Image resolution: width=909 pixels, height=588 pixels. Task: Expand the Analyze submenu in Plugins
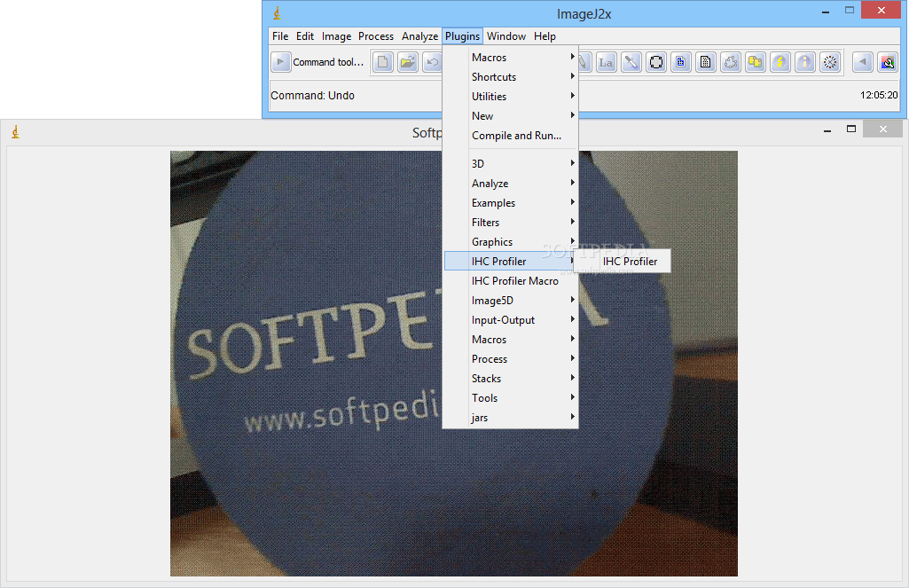pos(511,184)
